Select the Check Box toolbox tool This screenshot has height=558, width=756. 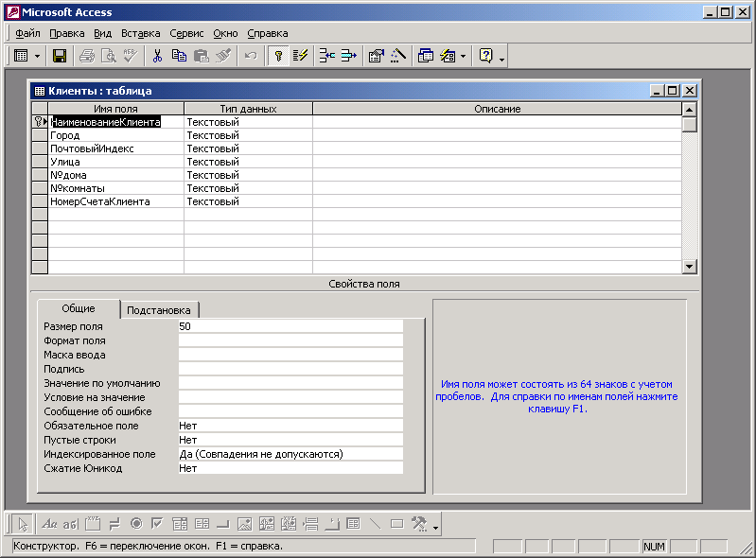pos(158,524)
